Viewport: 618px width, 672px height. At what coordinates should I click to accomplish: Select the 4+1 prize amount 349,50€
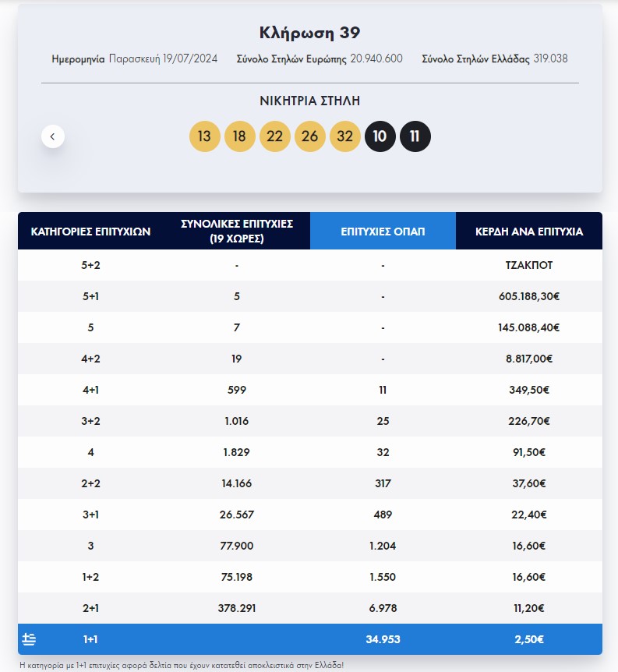coord(529,390)
